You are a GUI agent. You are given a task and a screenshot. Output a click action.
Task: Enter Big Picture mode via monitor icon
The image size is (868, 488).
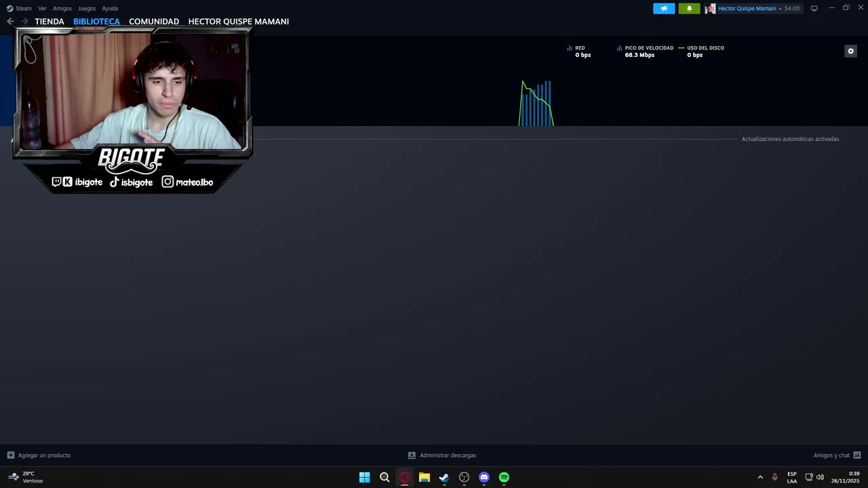coord(814,8)
